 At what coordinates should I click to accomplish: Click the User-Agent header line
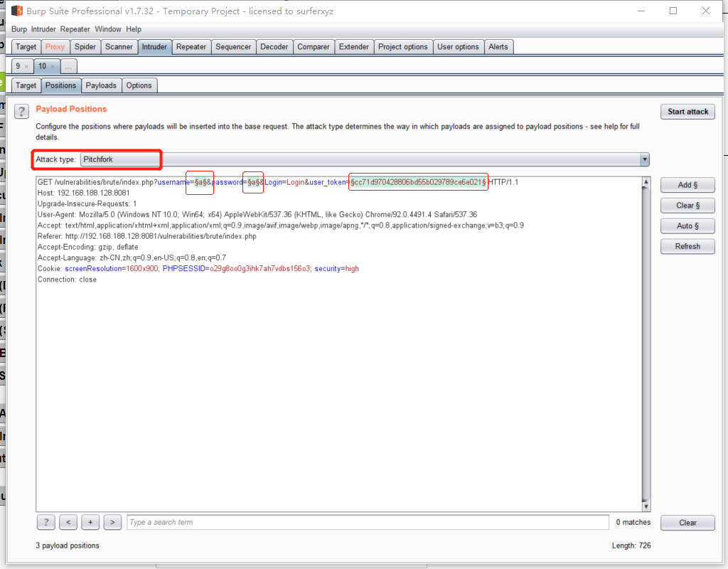click(257, 215)
